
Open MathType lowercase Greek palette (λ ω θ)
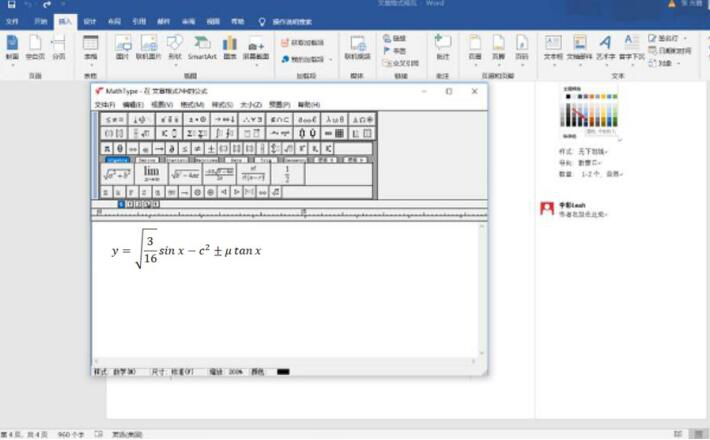click(335, 120)
